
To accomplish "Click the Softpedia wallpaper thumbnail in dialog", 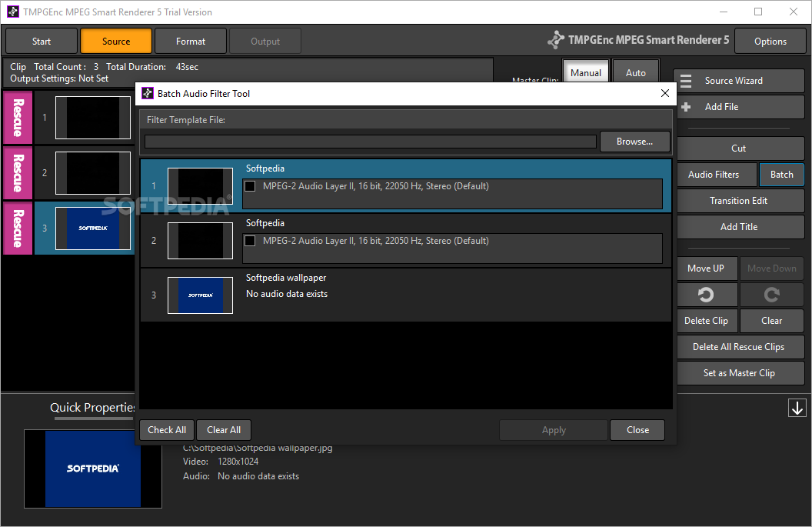I will 200,295.
